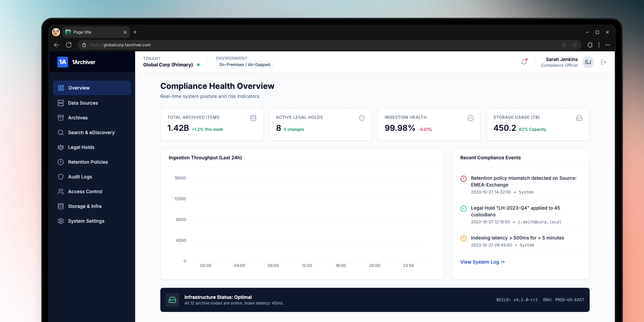Open the On-Premises / Air-Gapped environment selector
644x322 pixels.
[244, 65]
